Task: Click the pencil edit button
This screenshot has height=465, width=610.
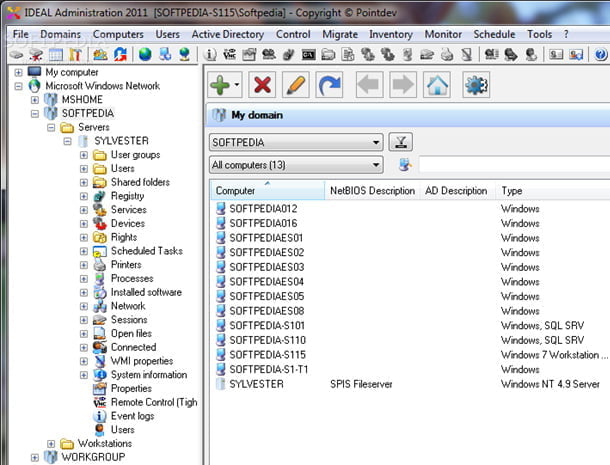Action: click(296, 85)
